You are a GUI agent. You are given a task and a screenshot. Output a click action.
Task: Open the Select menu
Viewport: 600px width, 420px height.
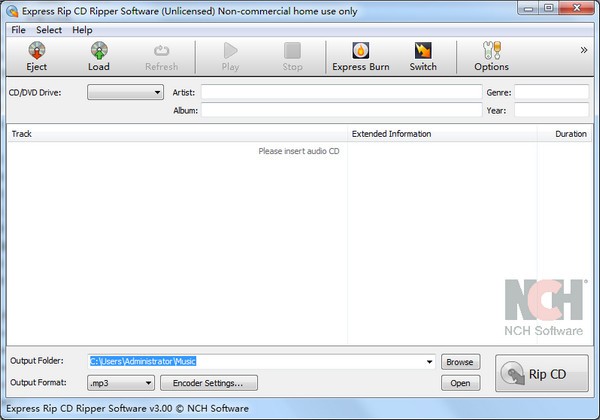[49, 30]
